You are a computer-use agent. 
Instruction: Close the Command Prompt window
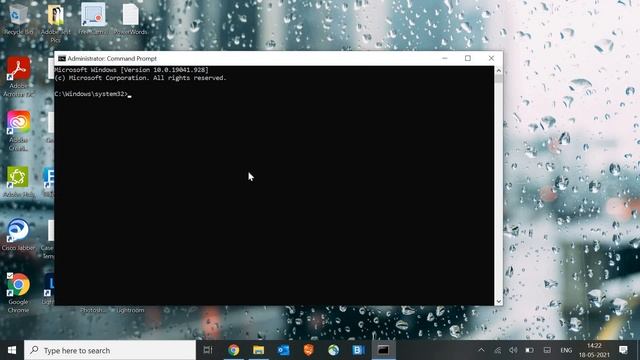click(x=491, y=58)
